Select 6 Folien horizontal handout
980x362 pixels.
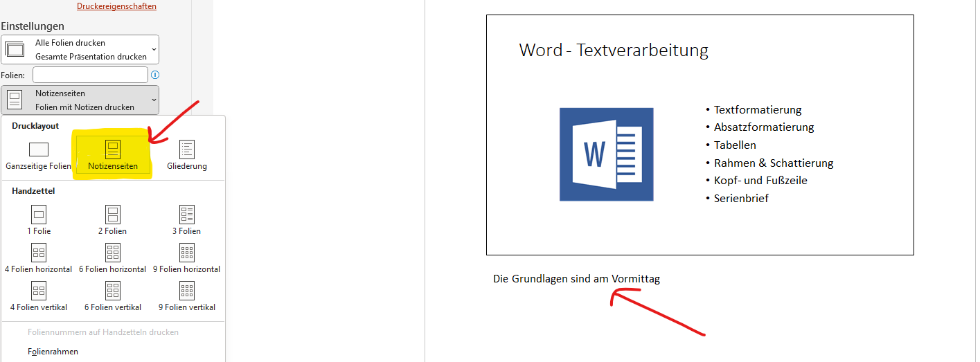pyautogui.click(x=113, y=252)
